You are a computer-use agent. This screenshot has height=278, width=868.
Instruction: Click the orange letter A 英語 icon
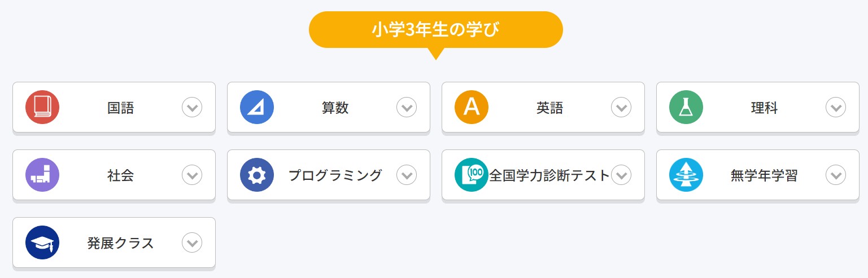[x=472, y=107]
